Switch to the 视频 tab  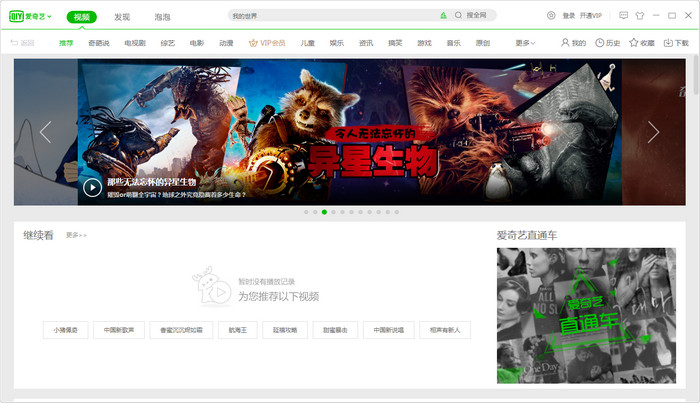tap(82, 17)
